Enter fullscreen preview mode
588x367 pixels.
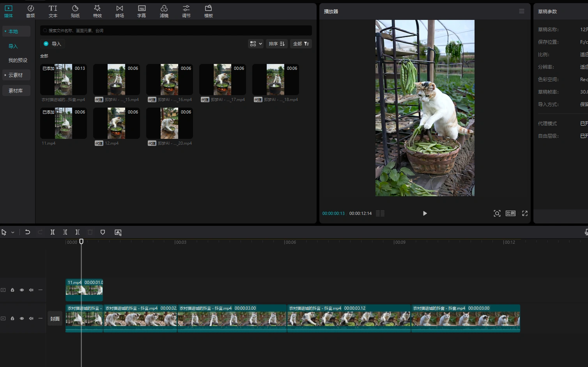pyautogui.click(x=525, y=213)
